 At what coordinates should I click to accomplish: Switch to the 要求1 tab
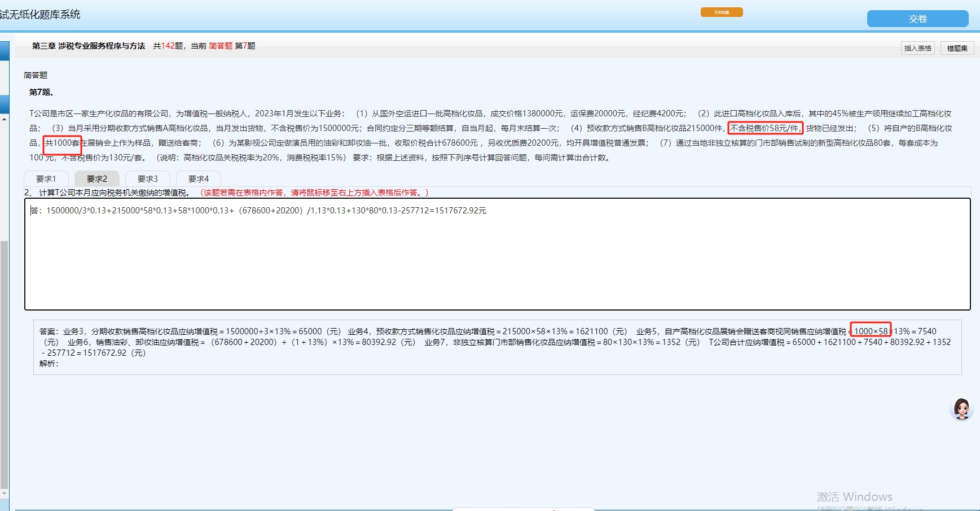tap(46, 179)
